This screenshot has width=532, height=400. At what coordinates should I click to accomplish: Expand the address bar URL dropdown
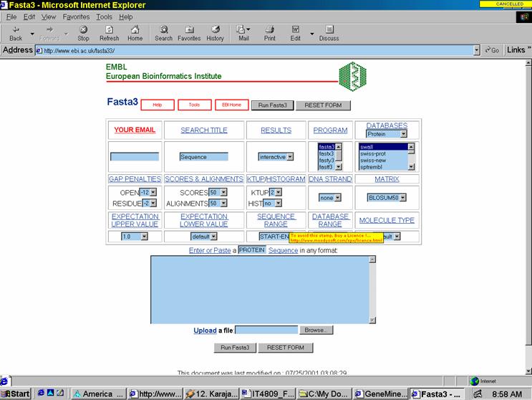click(x=477, y=51)
